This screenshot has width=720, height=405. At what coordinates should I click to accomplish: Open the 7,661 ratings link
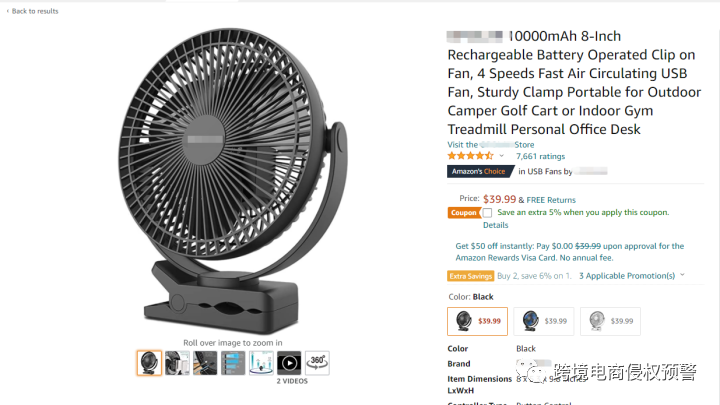[540, 156]
